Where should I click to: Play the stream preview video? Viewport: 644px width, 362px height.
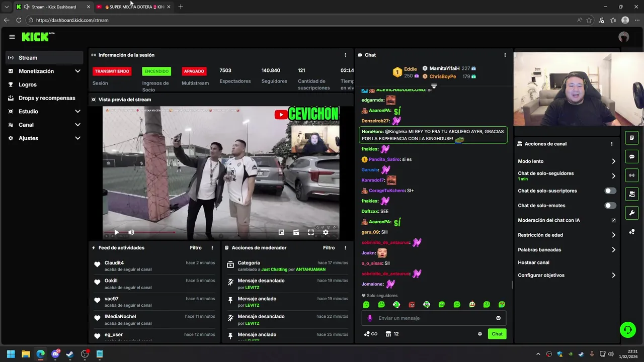click(116, 232)
